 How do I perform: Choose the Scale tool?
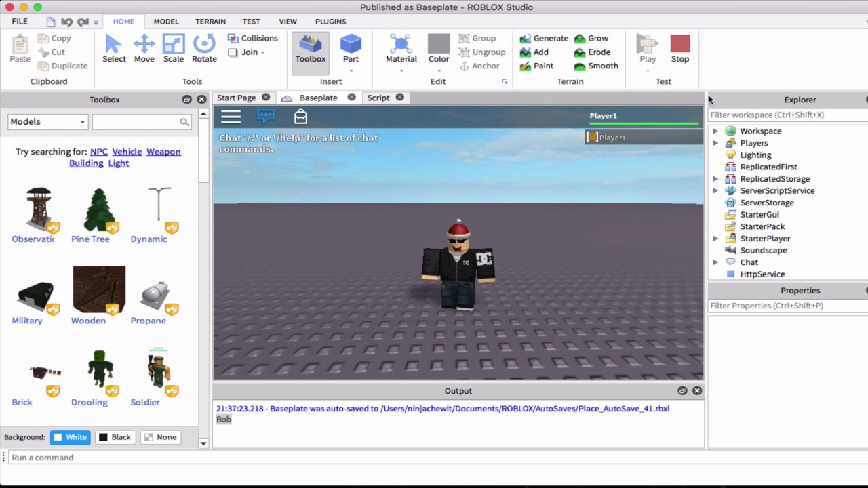tap(174, 49)
